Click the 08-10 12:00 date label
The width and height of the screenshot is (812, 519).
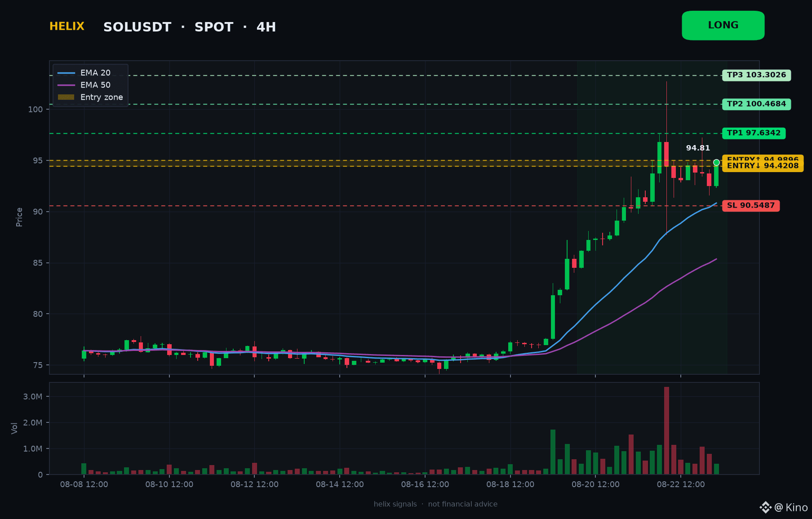[169, 484]
